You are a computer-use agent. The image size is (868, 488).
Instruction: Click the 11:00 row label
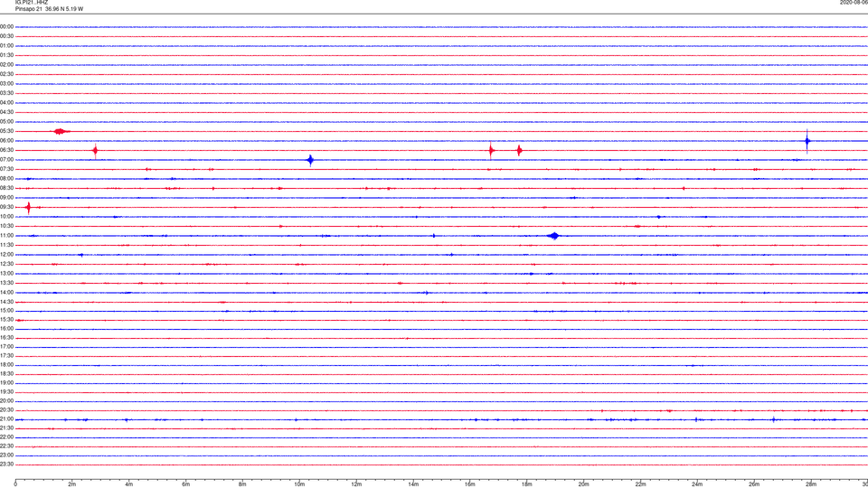(x=6, y=236)
